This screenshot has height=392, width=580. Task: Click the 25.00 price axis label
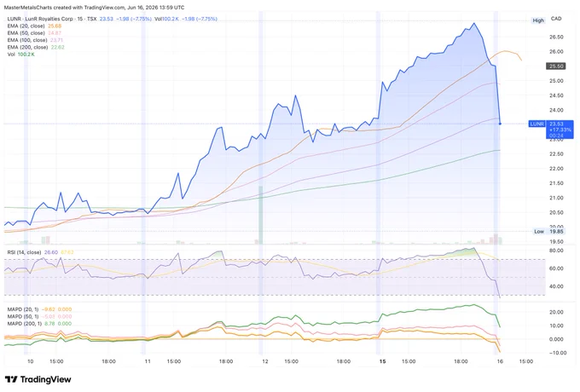pyautogui.click(x=556, y=81)
